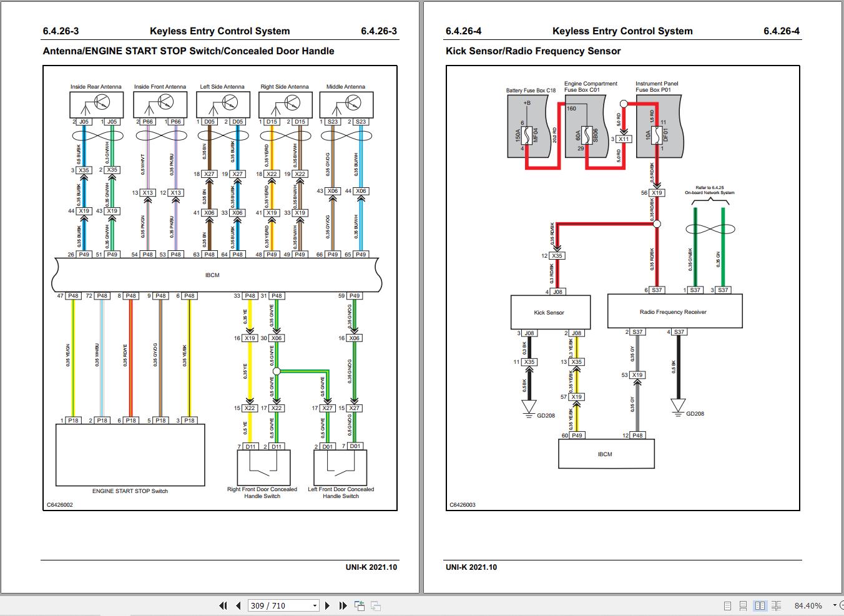844x616 pixels.
Task: Switch to single page layout view
Action: point(726,605)
